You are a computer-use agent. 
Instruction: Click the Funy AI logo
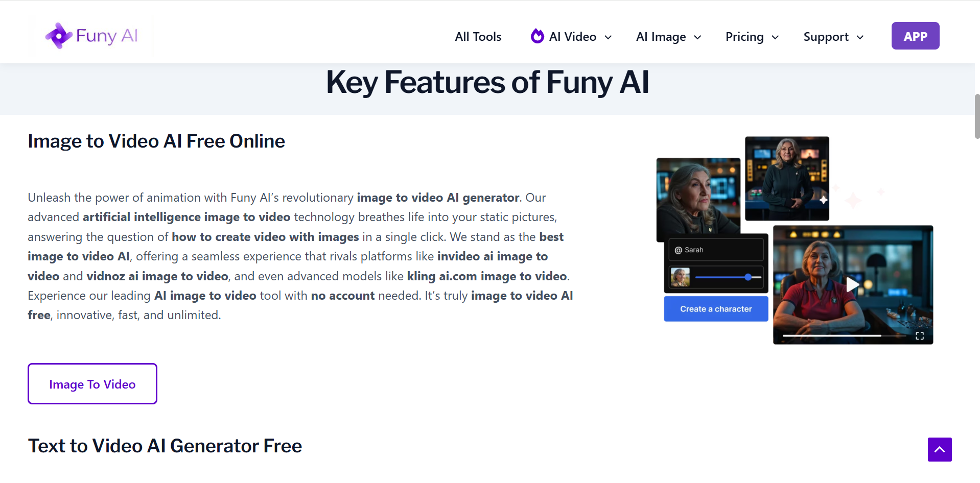click(x=92, y=36)
